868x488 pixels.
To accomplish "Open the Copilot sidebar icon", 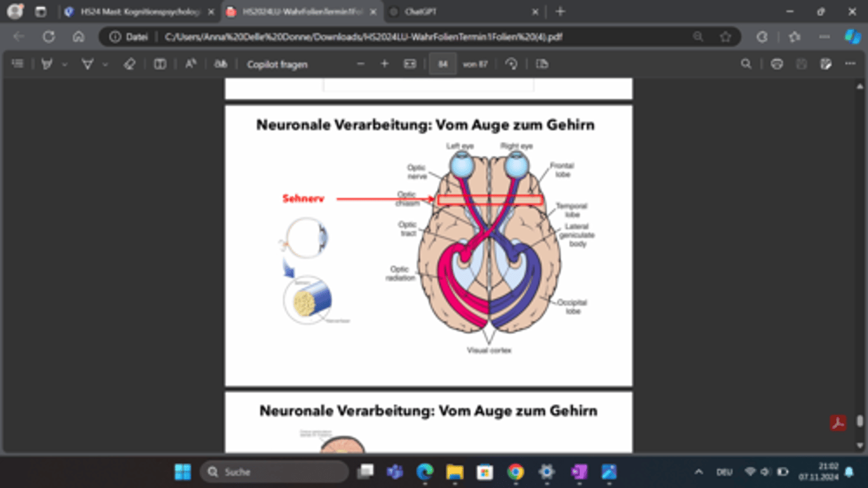I will click(x=852, y=37).
